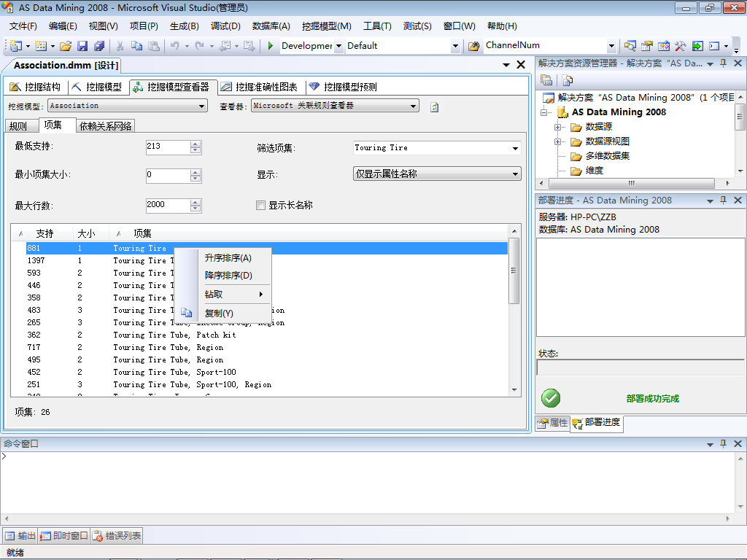Click the Paste toolbar icon
This screenshot has width=747, height=560.
coord(153,46)
